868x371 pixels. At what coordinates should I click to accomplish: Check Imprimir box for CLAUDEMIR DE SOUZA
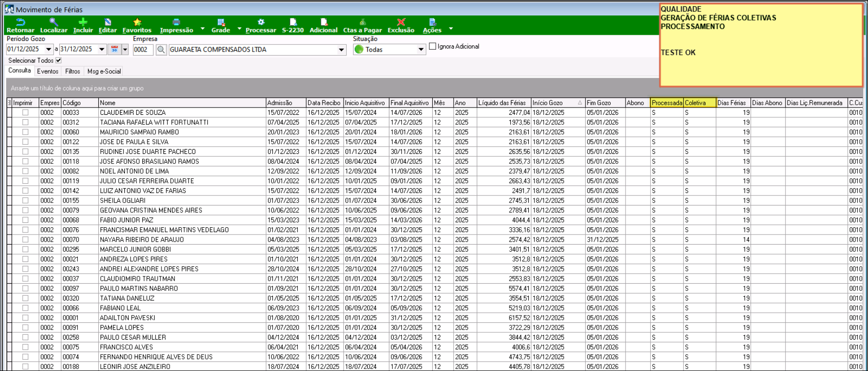point(26,112)
